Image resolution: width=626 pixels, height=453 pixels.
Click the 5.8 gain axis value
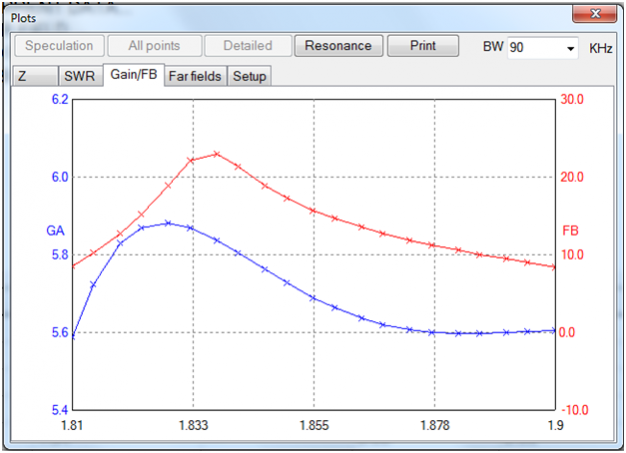coord(60,255)
